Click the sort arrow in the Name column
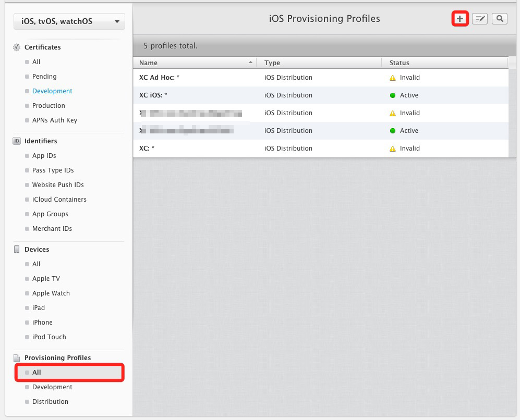Image resolution: width=520 pixels, height=420 pixels. click(250, 62)
